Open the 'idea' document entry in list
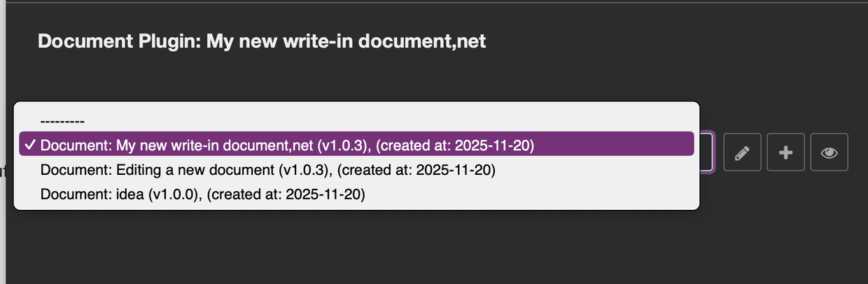 [203, 194]
